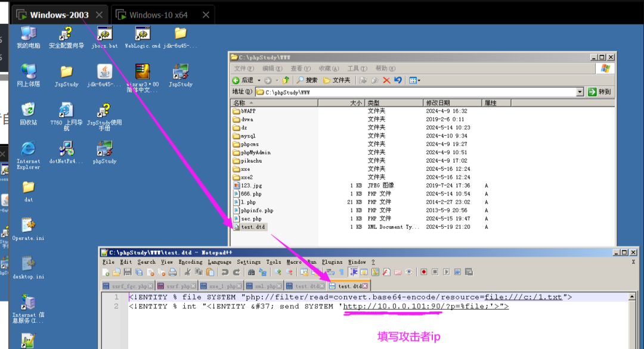Click the Folders (文件夹) button in Explorer

click(x=337, y=80)
